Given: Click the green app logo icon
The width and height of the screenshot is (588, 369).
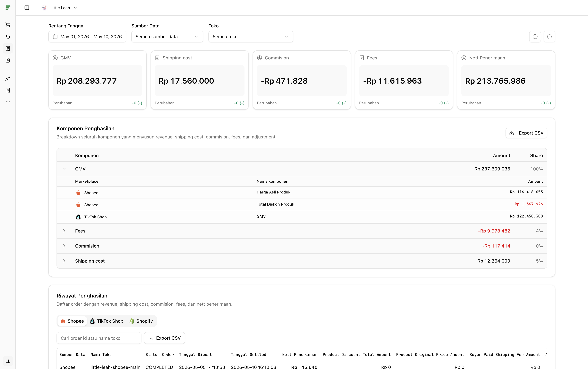Looking at the screenshot, I should click(x=8, y=8).
